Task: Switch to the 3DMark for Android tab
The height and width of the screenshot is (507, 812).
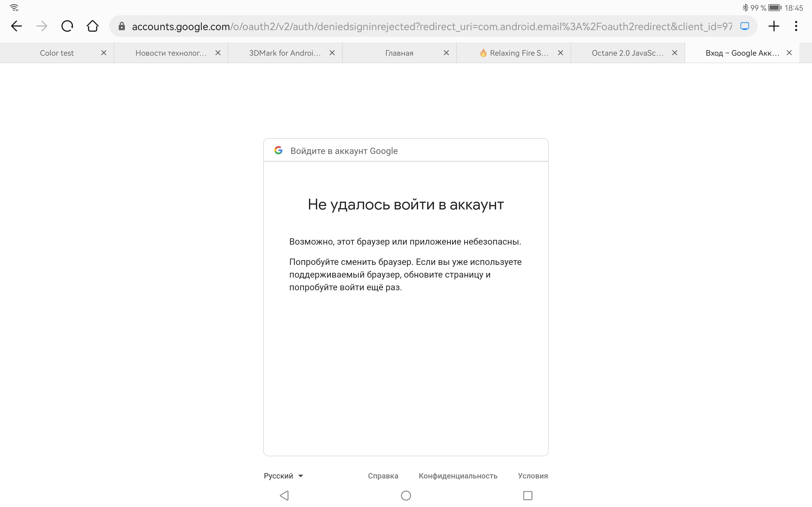Action: coord(285,53)
